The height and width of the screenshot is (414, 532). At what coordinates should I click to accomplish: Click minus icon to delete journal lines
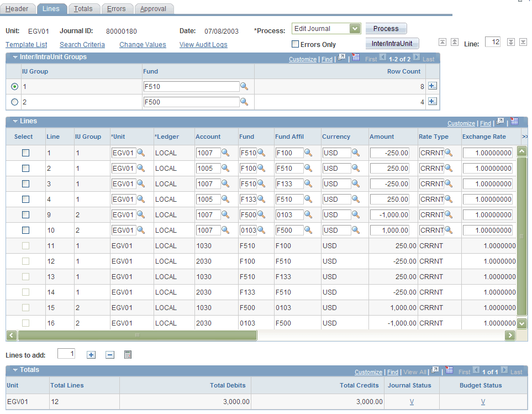(109, 355)
